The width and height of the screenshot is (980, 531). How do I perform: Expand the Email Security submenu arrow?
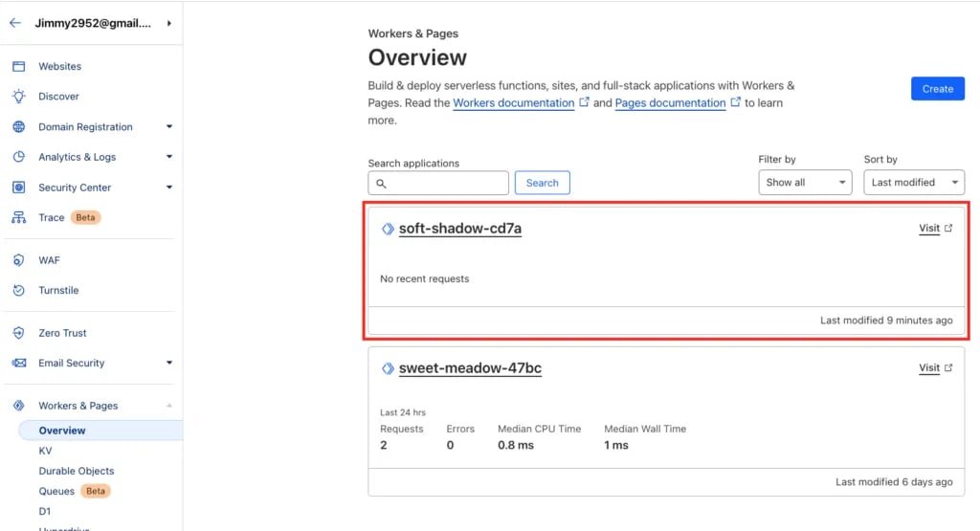[x=168, y=363]
